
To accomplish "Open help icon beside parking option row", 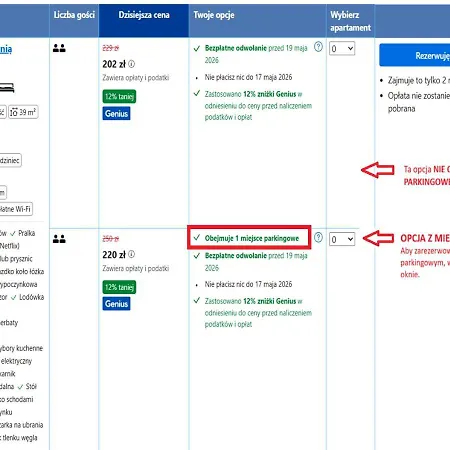I will (x=318, y=237).
